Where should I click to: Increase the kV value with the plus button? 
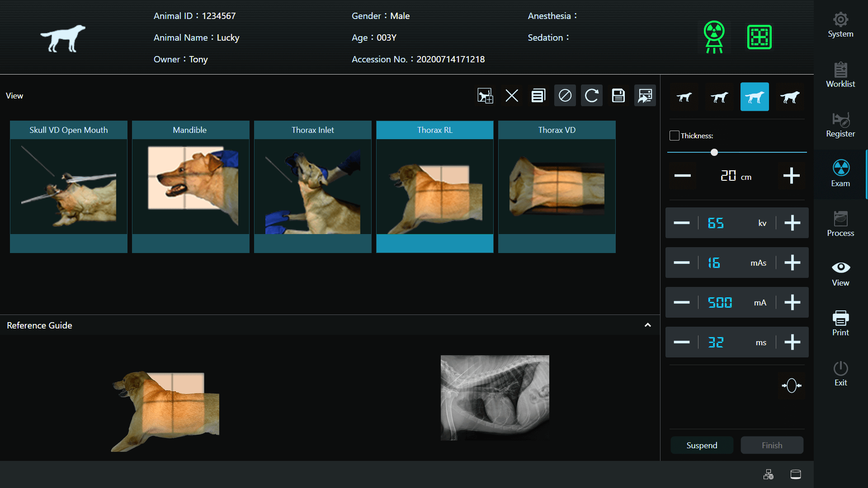(x=792, y=223)
